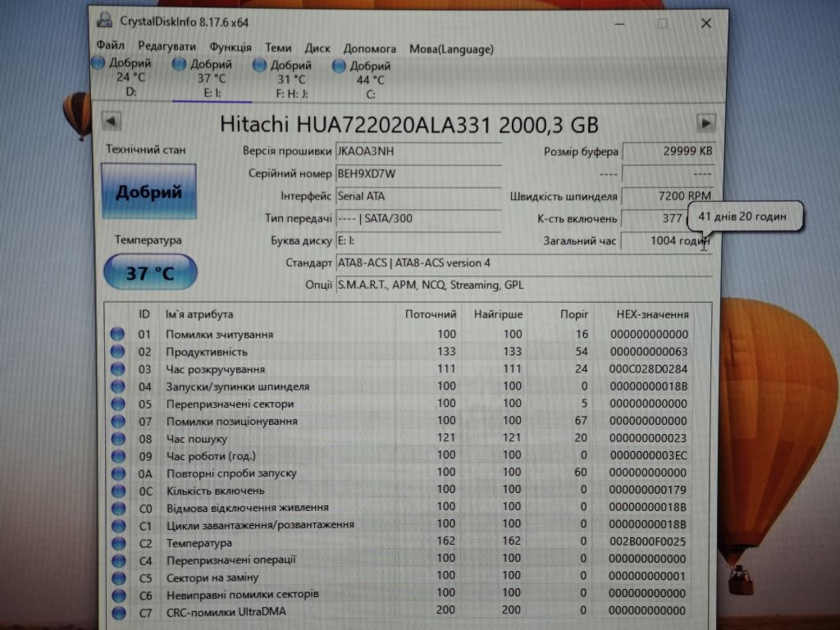Click the SATA/300 transfer mode field

coord(418,218)
